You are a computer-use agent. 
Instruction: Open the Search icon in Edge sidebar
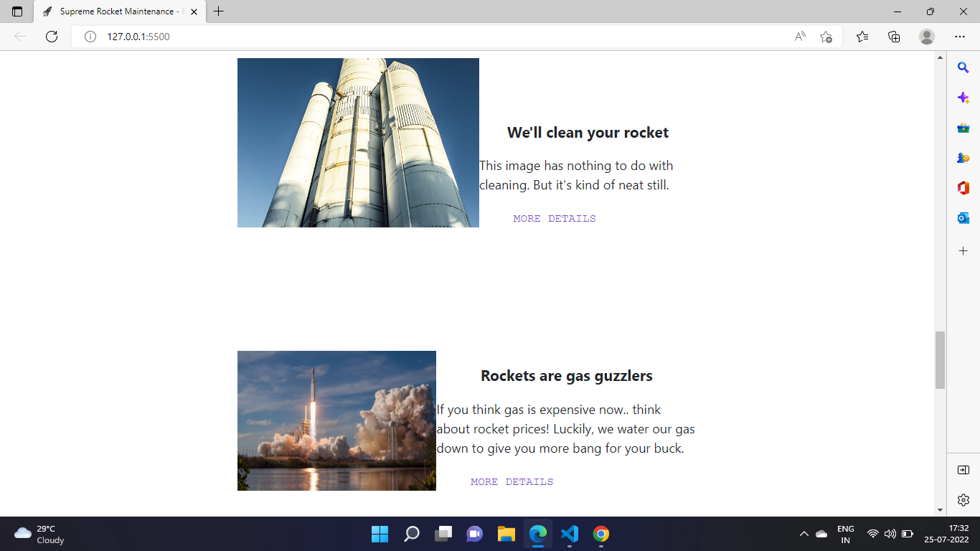963,67
